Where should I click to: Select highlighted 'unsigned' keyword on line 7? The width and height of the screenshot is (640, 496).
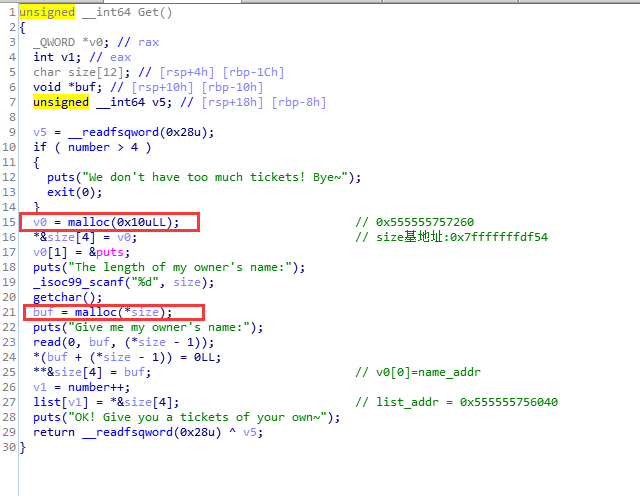(x=61, y=102)
